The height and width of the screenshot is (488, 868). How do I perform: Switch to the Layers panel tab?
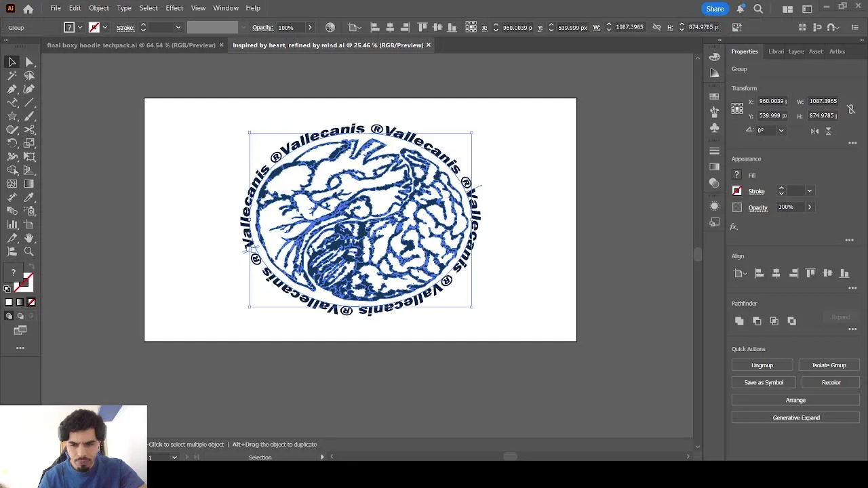point(797,52)
